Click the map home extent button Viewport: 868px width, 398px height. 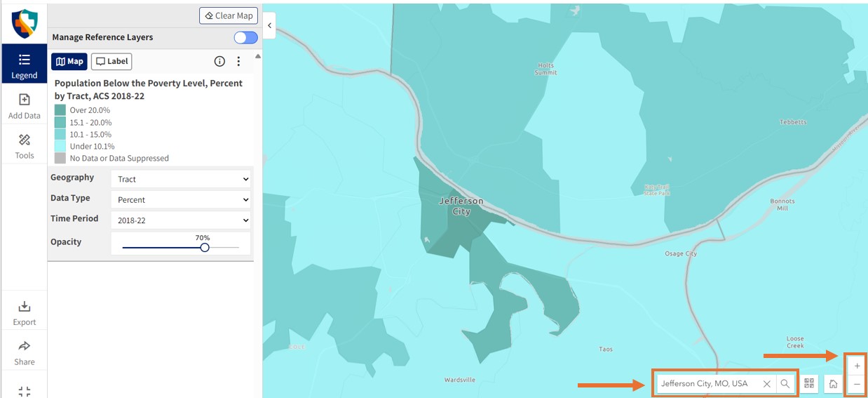point(833,384)
